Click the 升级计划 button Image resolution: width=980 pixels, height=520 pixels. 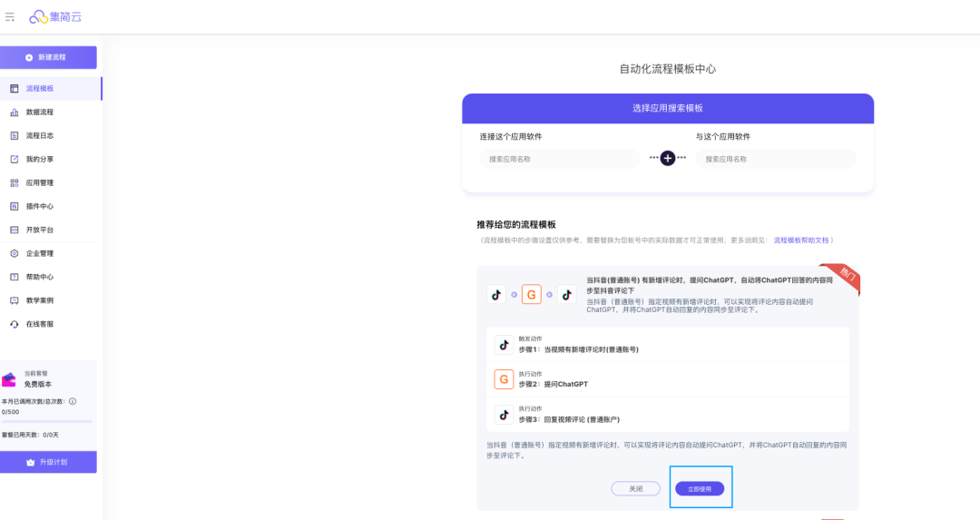click(48, 462)
